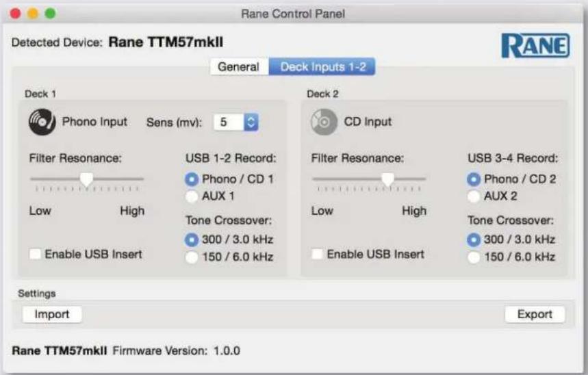Click the USB 1-2 Record heading
This screenshot has height=375, width=588.
[231, 158]
